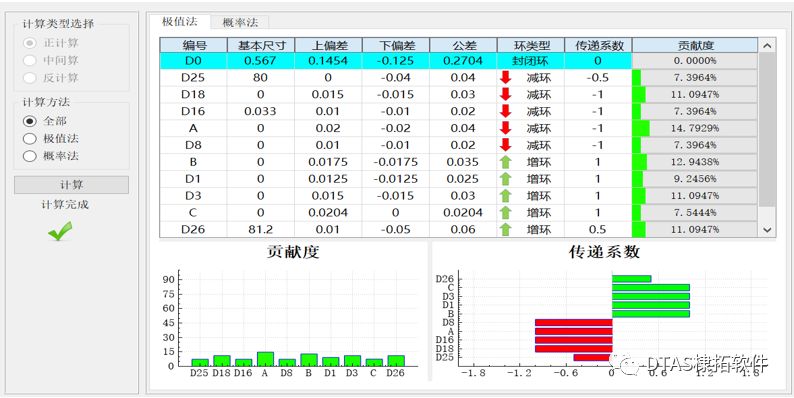Click the green checkmark under 计算完成
The width and height of the screenshot is (794, 398).
tap(60, 231)
